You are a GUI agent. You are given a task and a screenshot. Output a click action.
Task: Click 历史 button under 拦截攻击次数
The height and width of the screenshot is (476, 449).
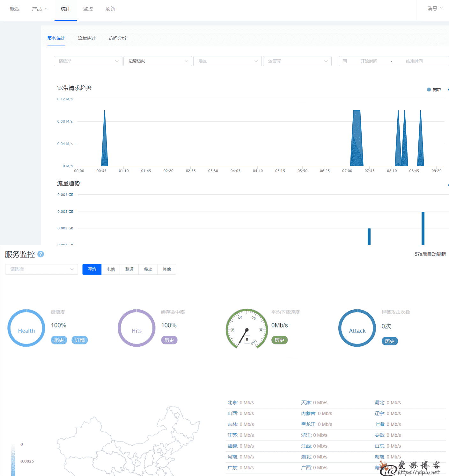tap(389, 341)
